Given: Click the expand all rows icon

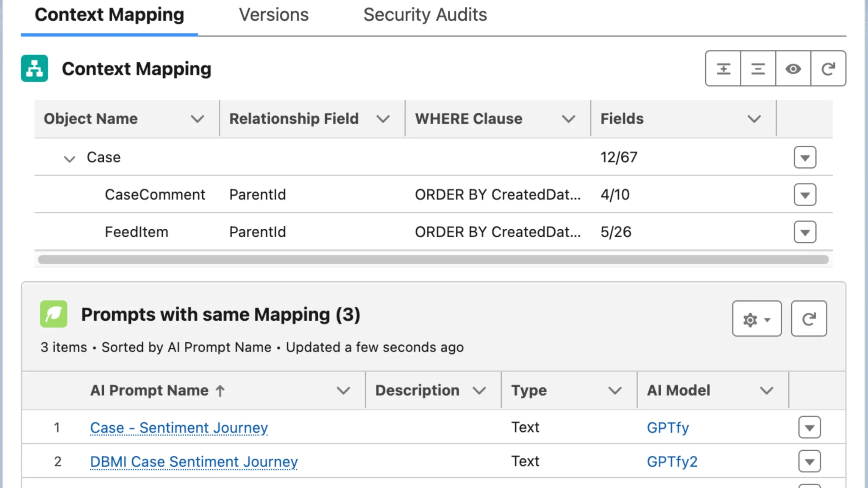Looking at the screenshot, I should pyautogui.click(x=723, y=69).
